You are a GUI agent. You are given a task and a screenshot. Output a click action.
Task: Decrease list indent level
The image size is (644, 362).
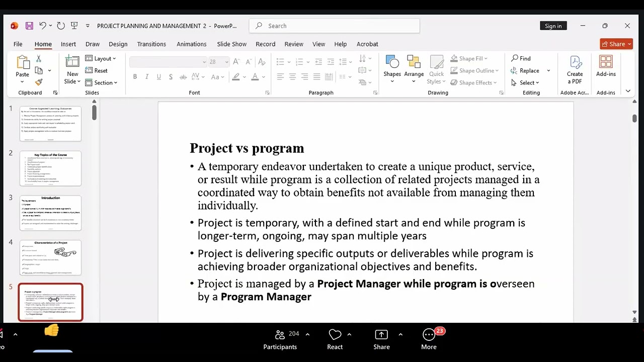click(318, 62)
